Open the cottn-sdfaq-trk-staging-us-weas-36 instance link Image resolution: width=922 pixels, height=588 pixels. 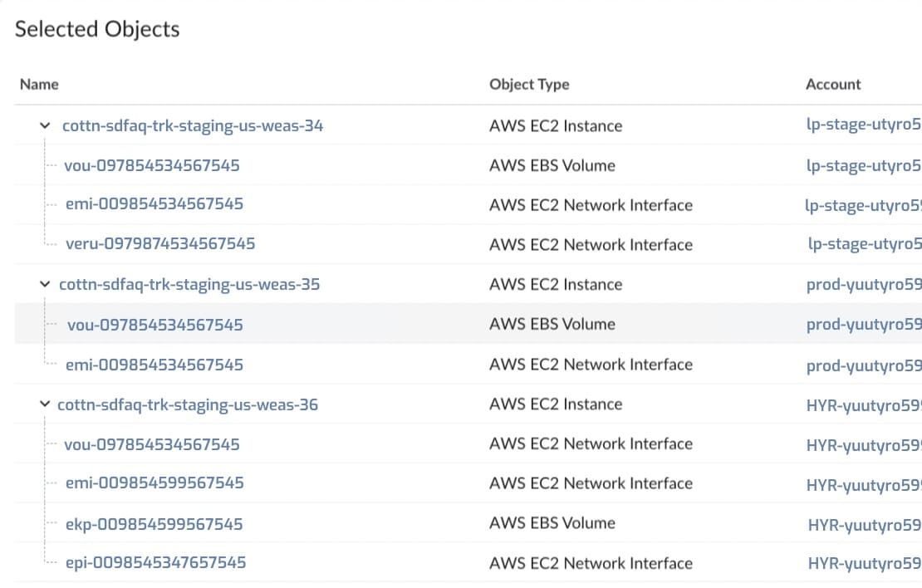(188, 404)
